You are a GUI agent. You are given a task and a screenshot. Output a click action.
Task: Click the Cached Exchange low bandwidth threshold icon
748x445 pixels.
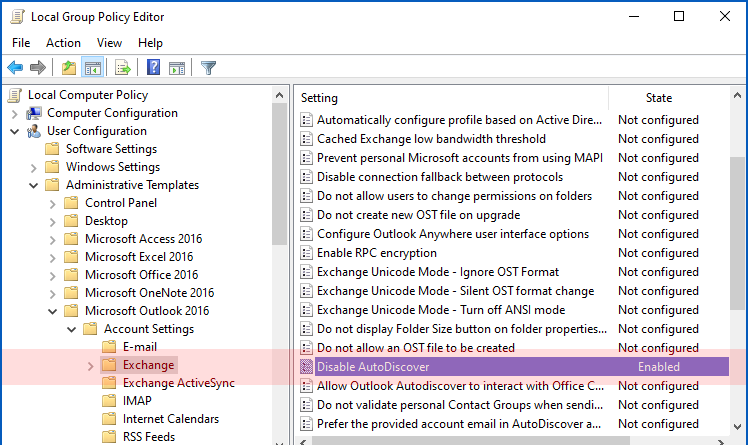tap(306, 139)
